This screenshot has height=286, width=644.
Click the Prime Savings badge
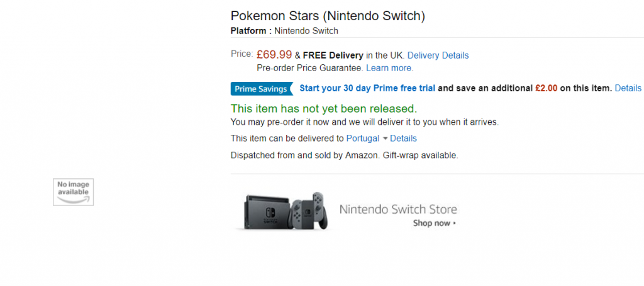(262, 89)
